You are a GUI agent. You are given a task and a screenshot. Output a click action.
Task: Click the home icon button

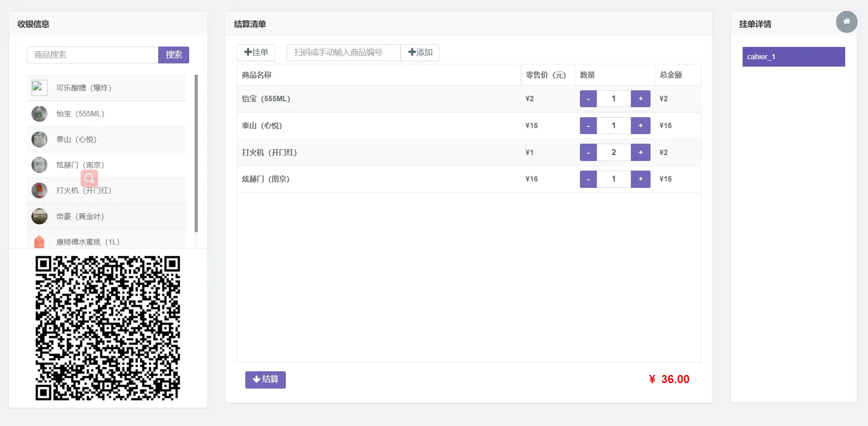(x=847, y=21)
